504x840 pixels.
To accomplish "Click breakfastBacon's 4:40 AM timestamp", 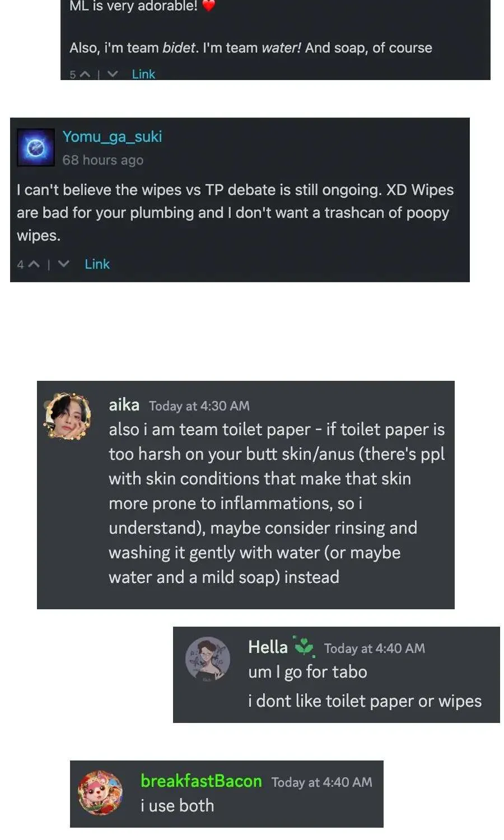I will 322,782.
